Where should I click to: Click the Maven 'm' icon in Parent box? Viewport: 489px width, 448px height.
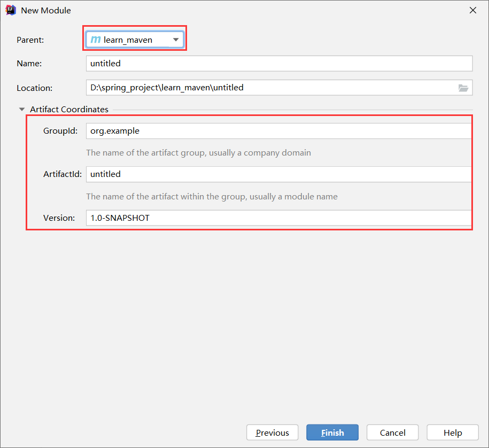click(x=96, y=40)
